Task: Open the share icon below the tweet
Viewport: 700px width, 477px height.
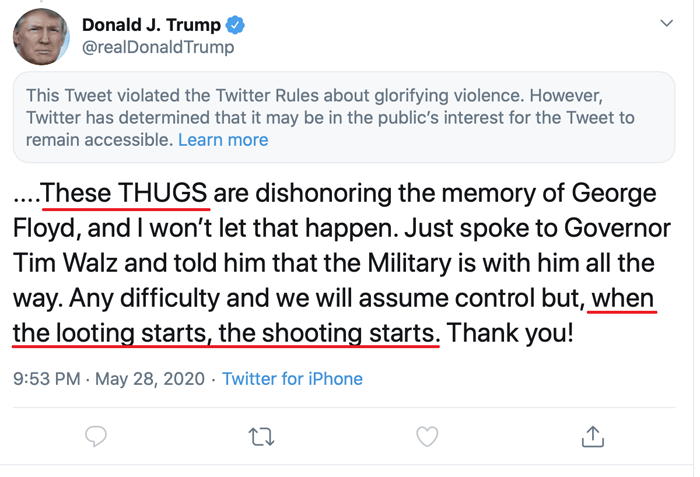Action: coord(592,436)
